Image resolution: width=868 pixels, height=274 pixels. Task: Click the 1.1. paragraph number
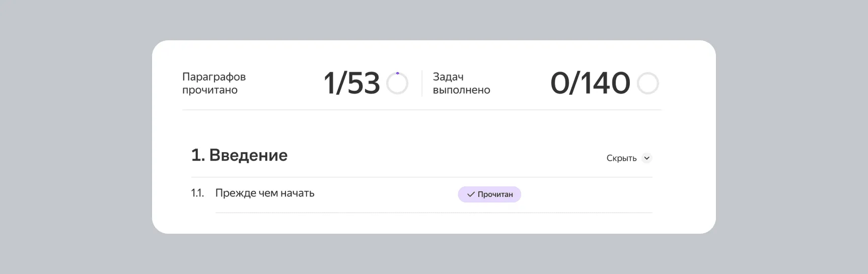pyautogui.click(x=197, y=193)
